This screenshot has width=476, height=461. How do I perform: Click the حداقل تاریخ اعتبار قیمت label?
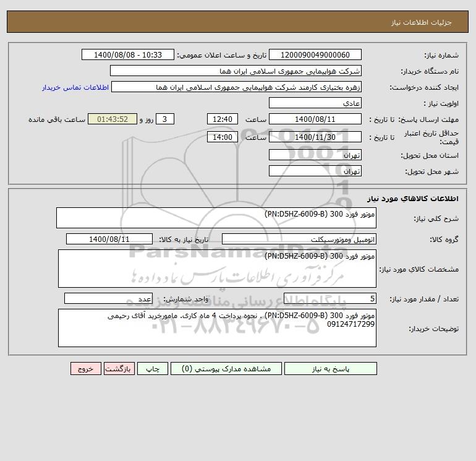pos(431,137)
